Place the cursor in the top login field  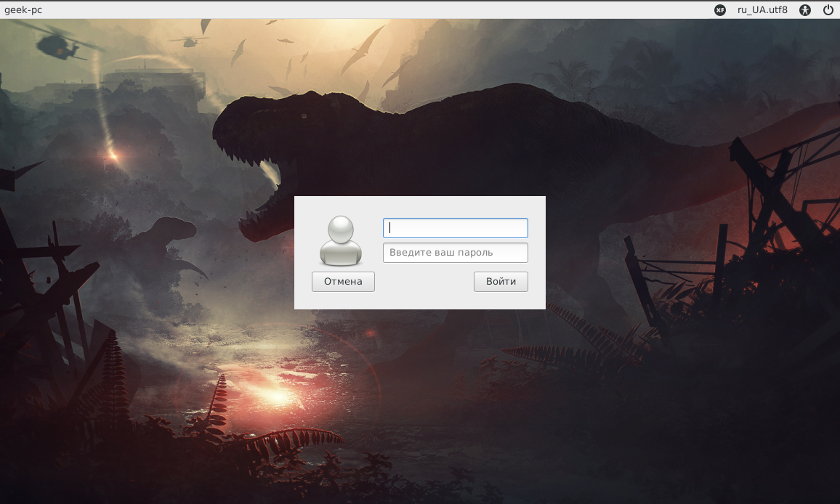tap(455, 228)
